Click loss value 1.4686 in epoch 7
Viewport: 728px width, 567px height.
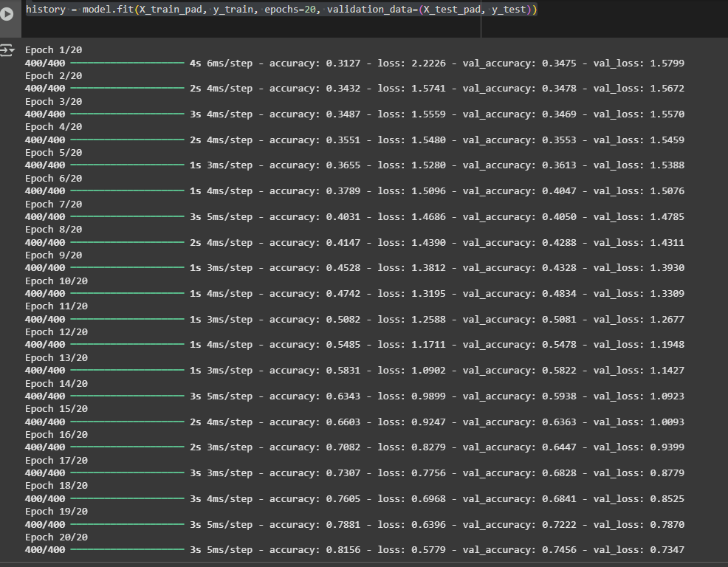tap(428, 217)
